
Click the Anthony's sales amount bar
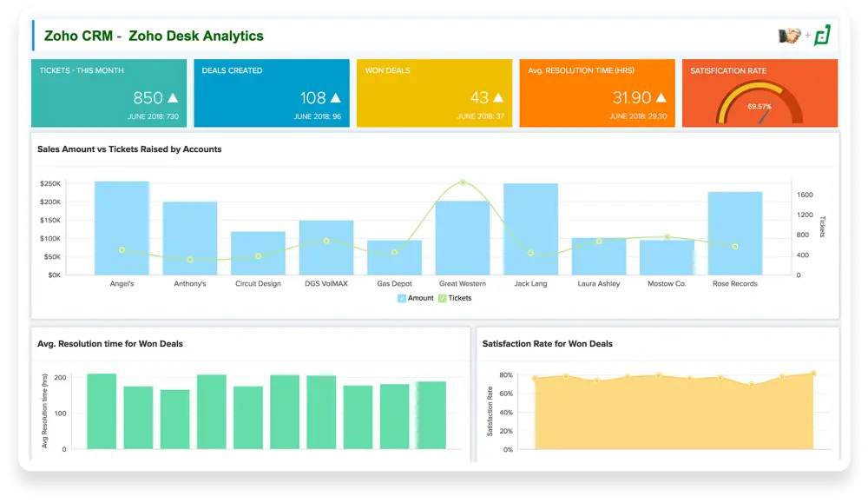tap(190, 238)
